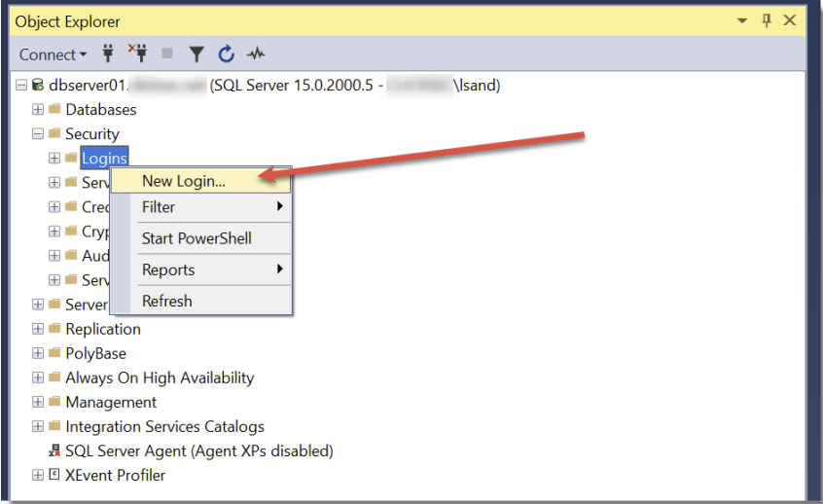Select the Cryp folder icon under Security
The width and height of the screenshot is (823, 504).
pos(71,231)
